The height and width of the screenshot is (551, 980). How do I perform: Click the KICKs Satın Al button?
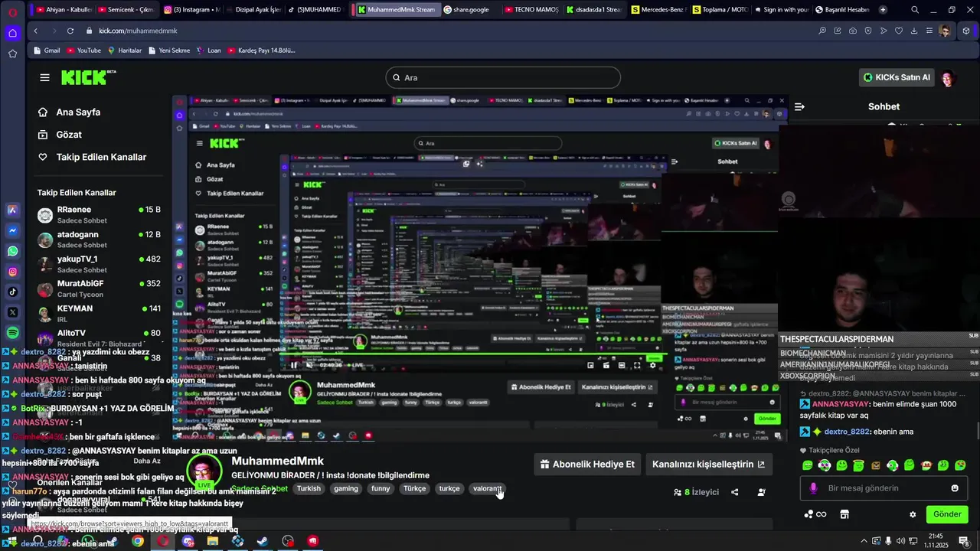[x=897, y=77]
